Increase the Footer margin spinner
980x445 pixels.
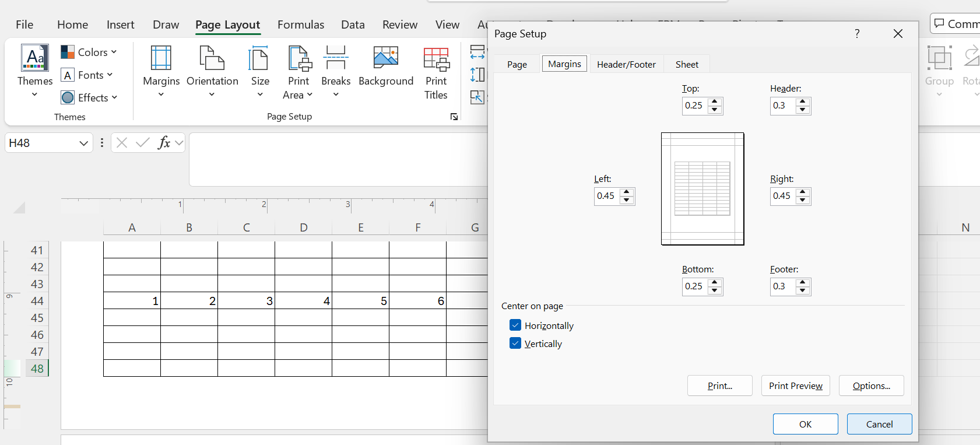tap(803, 283)
